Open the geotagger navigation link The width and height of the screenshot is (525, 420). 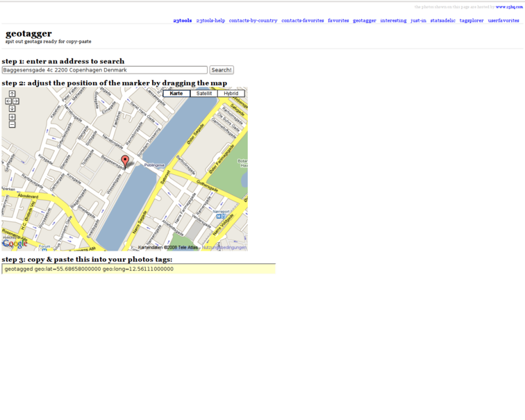point(365,20)
